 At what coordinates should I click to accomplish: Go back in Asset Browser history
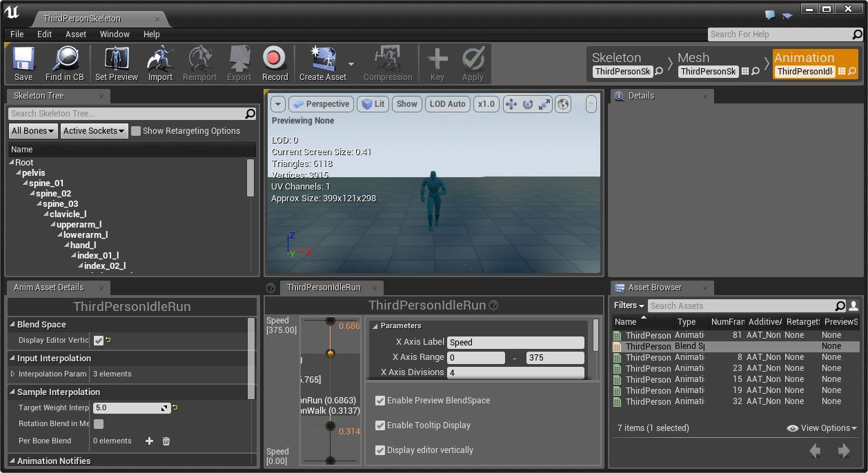click(x=816, y=451)
